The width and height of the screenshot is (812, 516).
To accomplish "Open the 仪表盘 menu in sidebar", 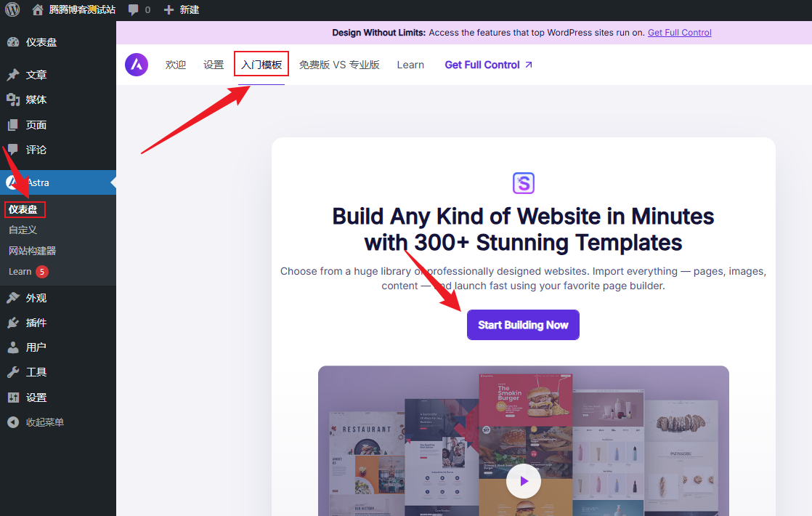I will [41, 42].
